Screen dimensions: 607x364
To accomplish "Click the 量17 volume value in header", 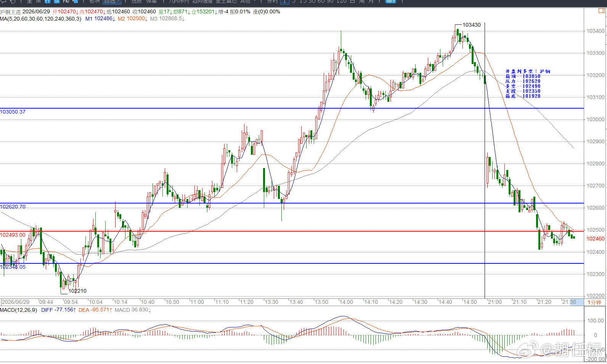I will (x=165, y=12).
